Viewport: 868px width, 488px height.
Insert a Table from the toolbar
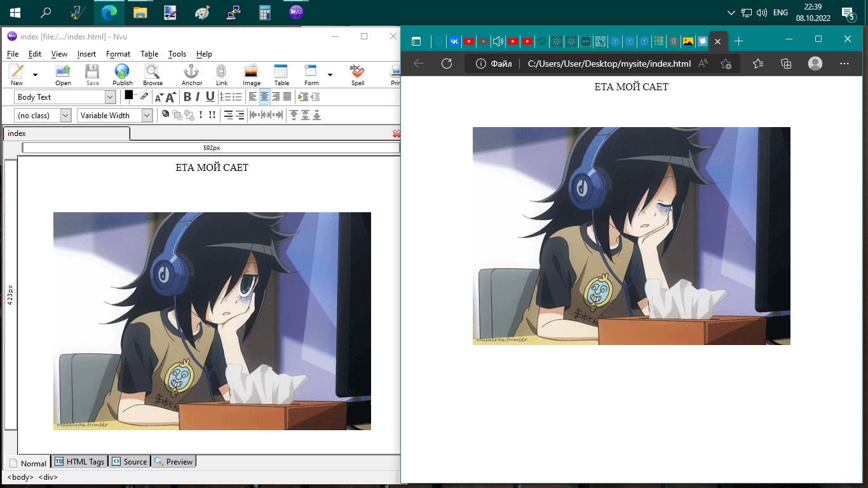click(x=281, y=74)
